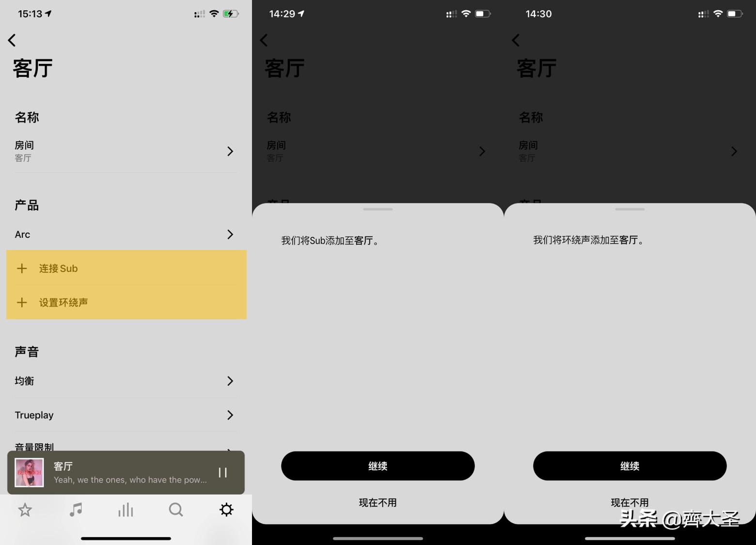This screenshot has height=545, width=756.
Task: Open the settings gear tab
Action: 226,510
